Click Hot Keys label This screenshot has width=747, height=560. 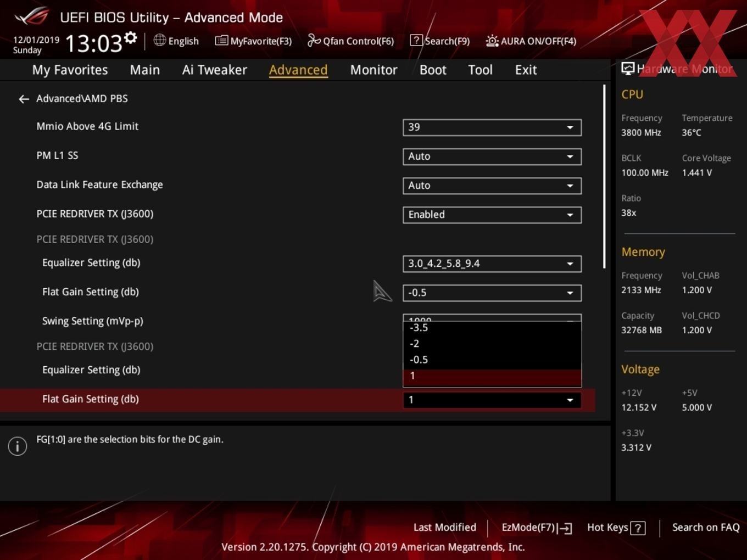pos(607,528)
